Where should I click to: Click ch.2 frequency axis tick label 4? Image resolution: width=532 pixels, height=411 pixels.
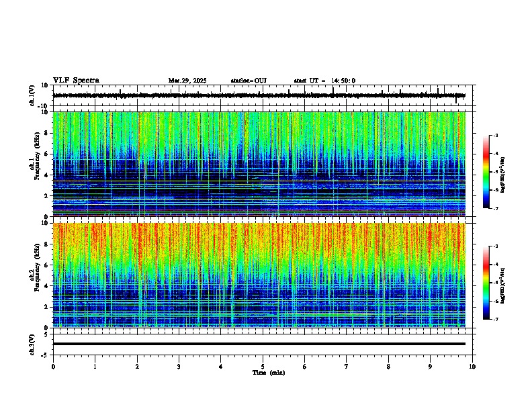point(46,286)
